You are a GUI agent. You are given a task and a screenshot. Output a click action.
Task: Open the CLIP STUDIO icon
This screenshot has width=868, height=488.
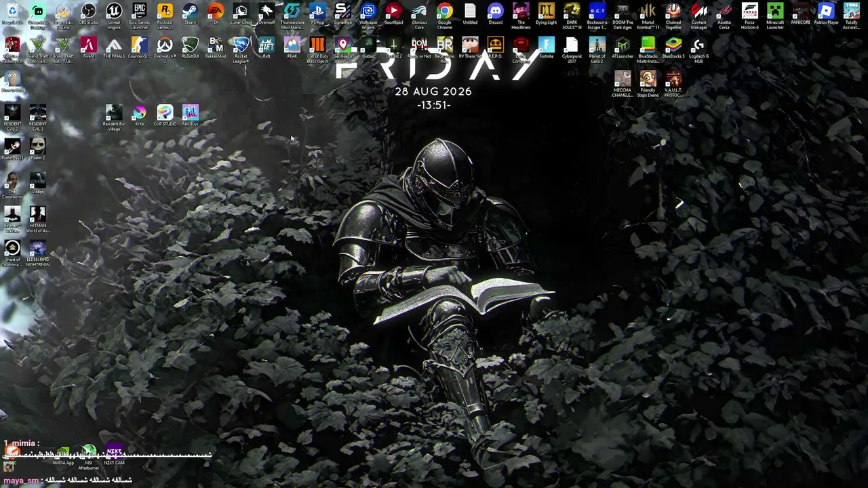tap(165, 116)
